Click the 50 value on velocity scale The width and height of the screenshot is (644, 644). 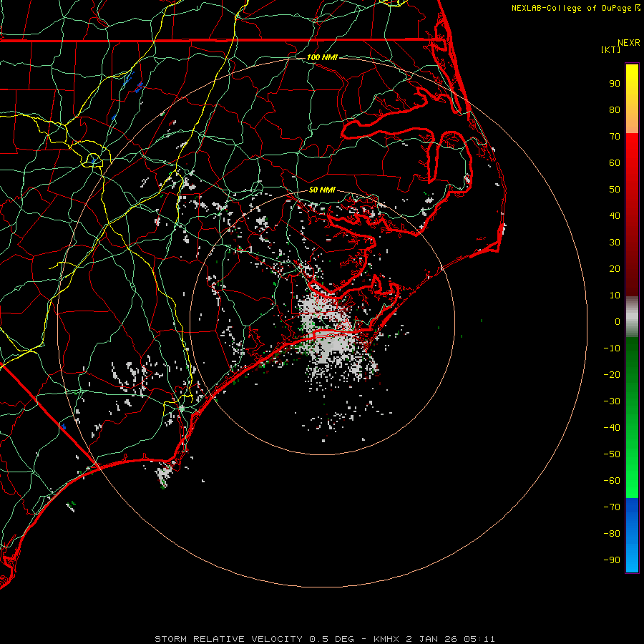615,190
